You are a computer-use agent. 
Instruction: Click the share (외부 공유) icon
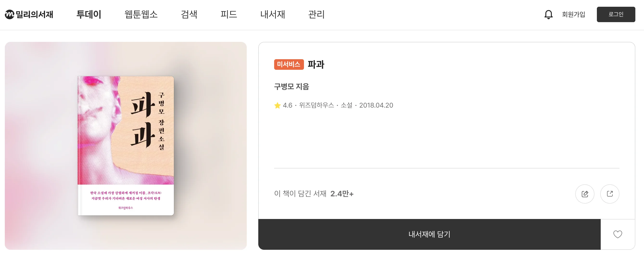610,194
